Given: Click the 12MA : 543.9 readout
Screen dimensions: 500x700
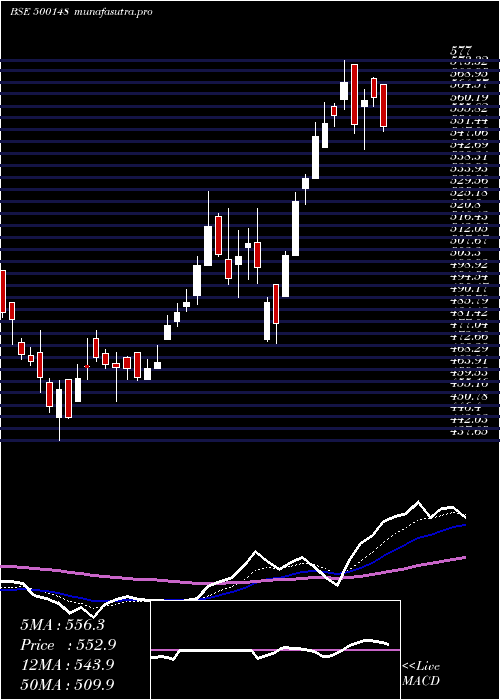Looking at the screenshot, I should [67, 665].
